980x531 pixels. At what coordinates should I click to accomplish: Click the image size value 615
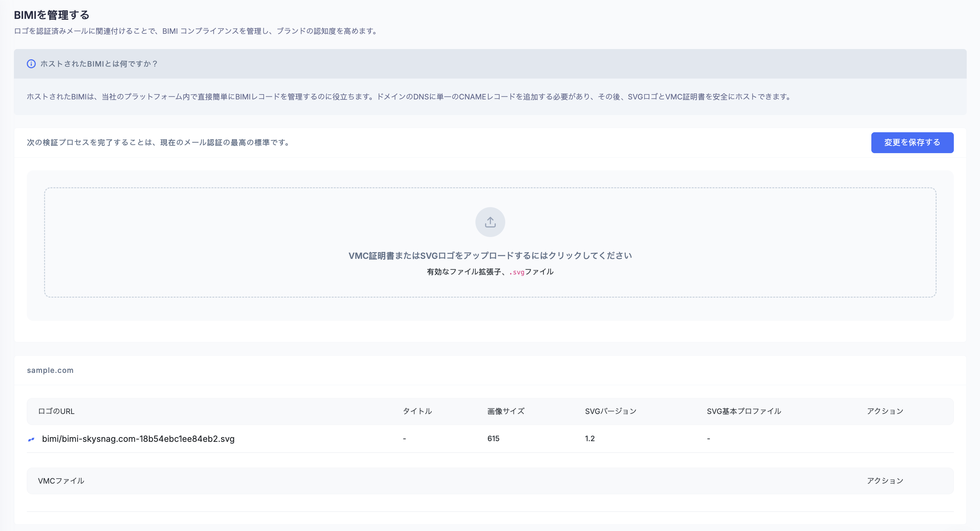coord(493,439)
